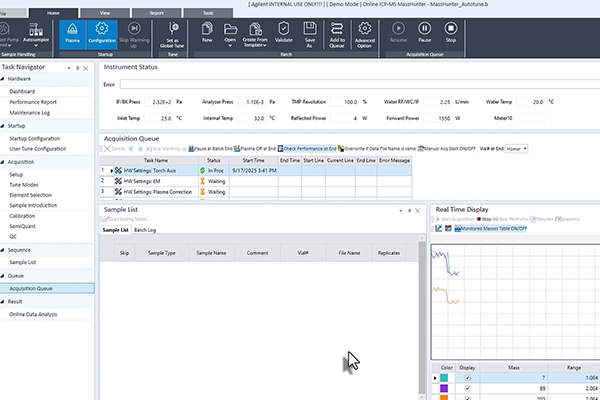600x400 pixels.
Task: Click the Error message field
Action: (360, 84)
